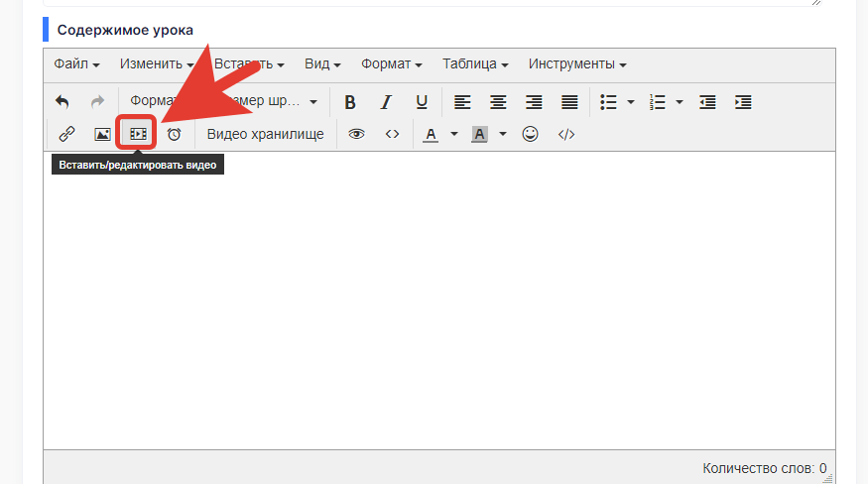The image size is (868, 484).
Task: Open the Вид menu
Action: (x=322, y=64)
